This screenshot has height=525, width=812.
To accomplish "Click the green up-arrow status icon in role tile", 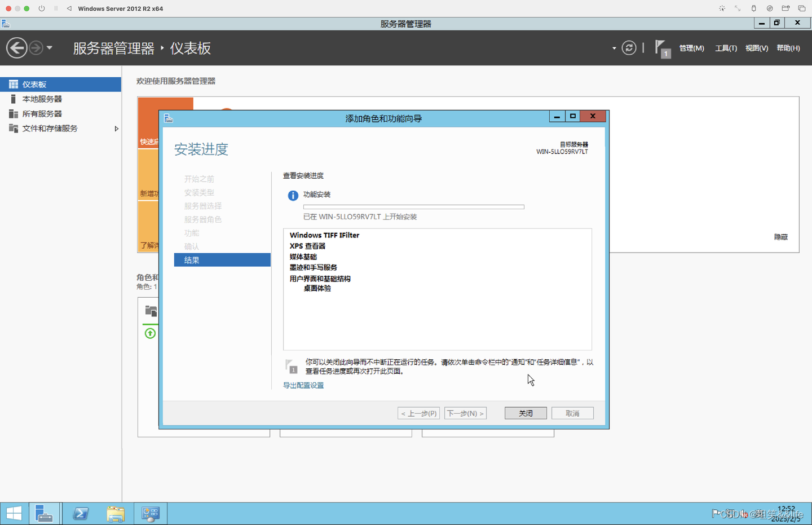I will coord(150,333).
